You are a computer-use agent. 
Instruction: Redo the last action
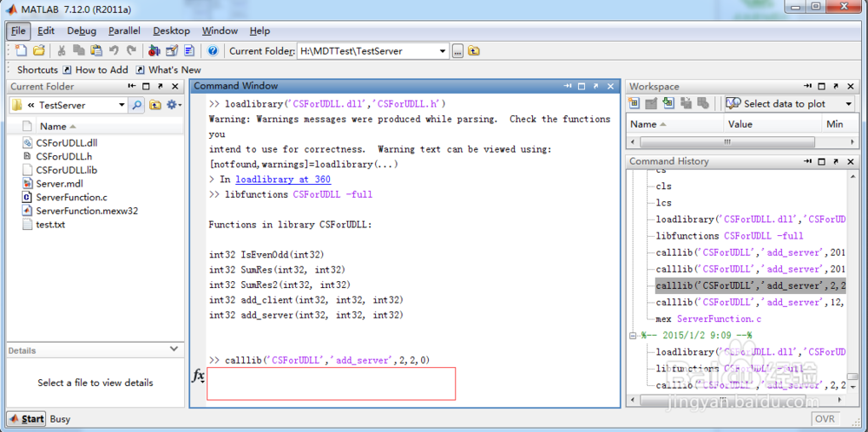[x=131, y=51]
